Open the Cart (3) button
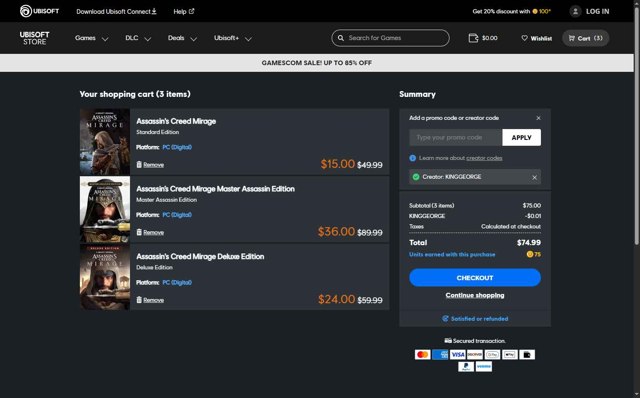The height and width of the screenshot is (398, 640). 586,38
